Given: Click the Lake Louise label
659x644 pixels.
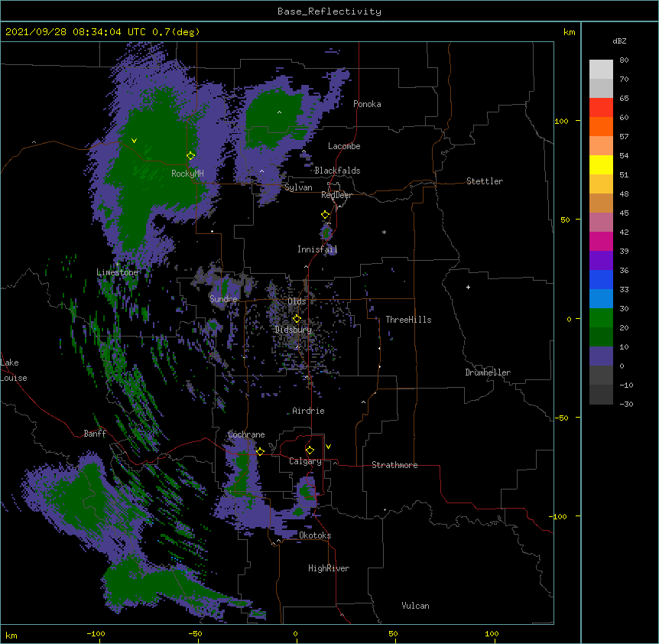Looking at the screenshot, I should click(14, 370).
